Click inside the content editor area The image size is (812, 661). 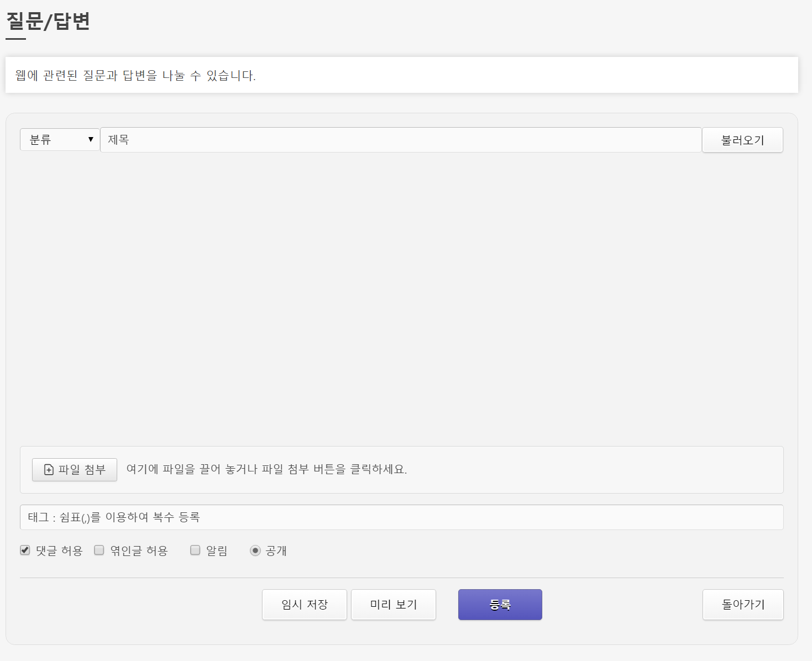tap(401, 298)
